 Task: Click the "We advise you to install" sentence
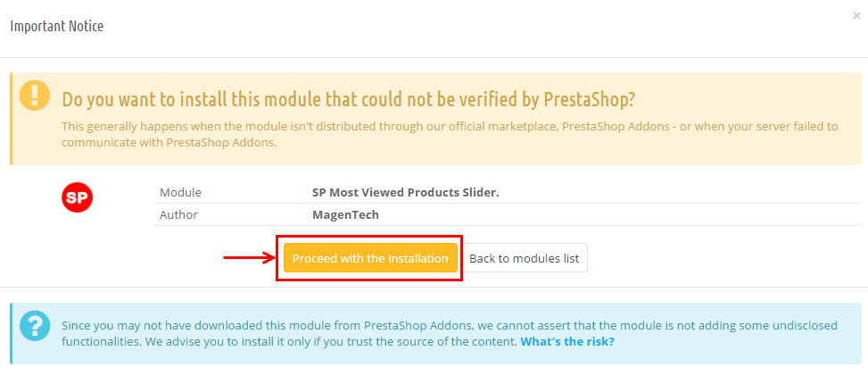(x=331, y=342)
